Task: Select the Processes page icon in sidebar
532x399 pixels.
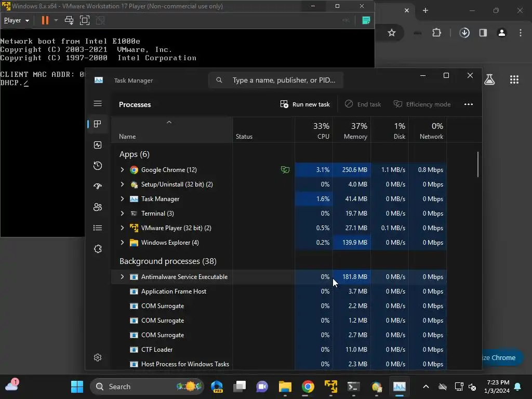Action: (98, 124)
